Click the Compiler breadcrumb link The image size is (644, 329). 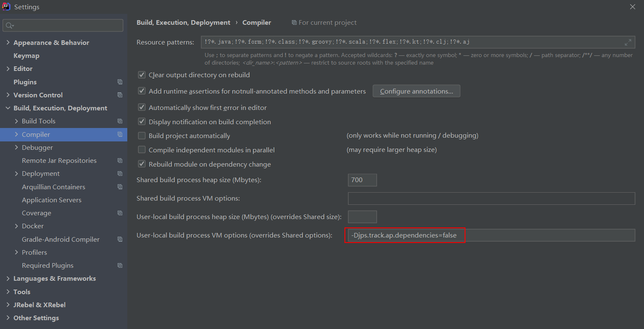257,22
